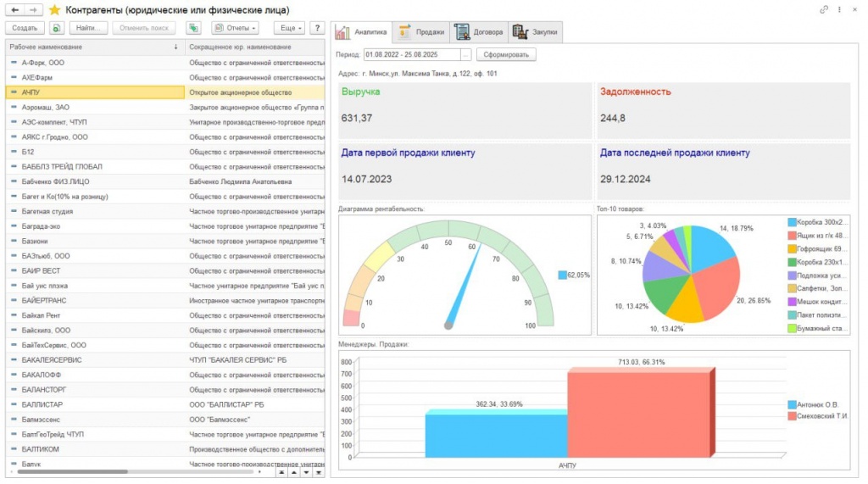Toggle the yellow favorites star
This screenshot has width=868, height=484.
55,10
